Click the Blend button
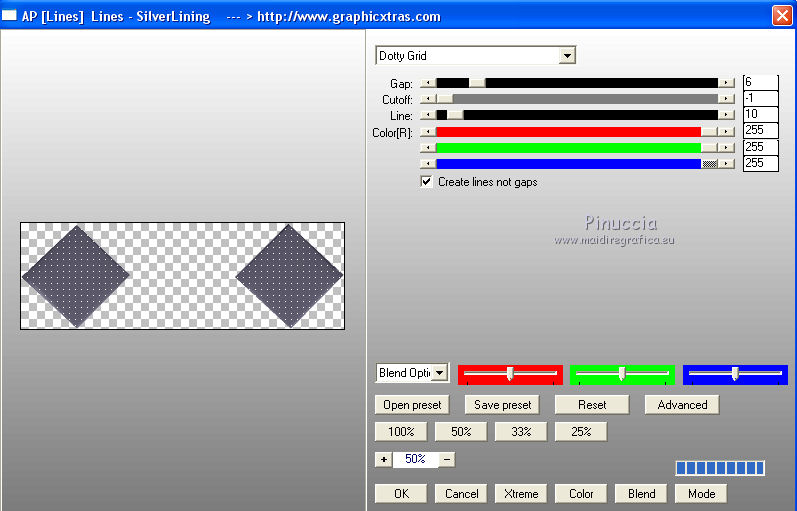Screen dimensions: 797x511 click(641, 494)
